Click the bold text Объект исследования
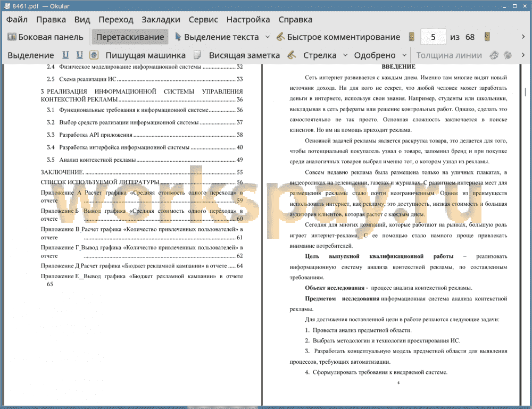Image resolution: width=532 pixels, height=409 pixels. click(x=335, y=288)
